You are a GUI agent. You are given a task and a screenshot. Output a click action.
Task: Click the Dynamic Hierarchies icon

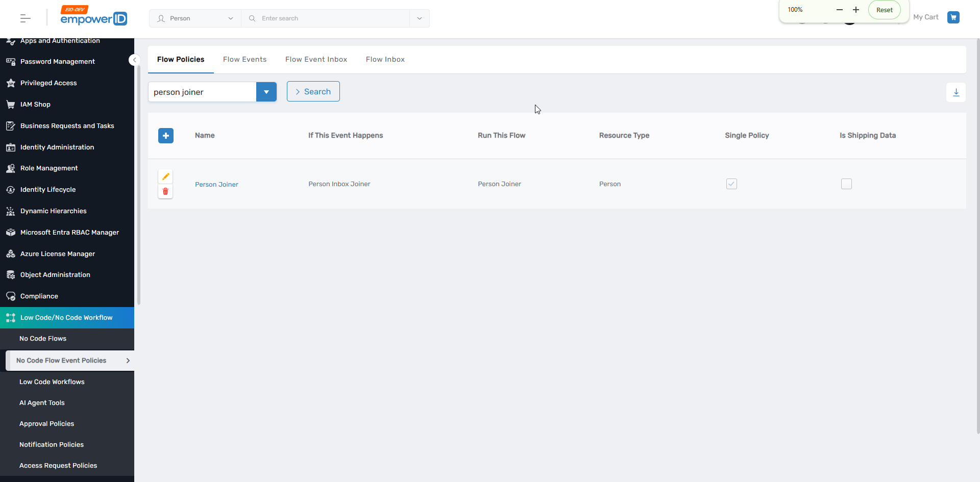11,211
